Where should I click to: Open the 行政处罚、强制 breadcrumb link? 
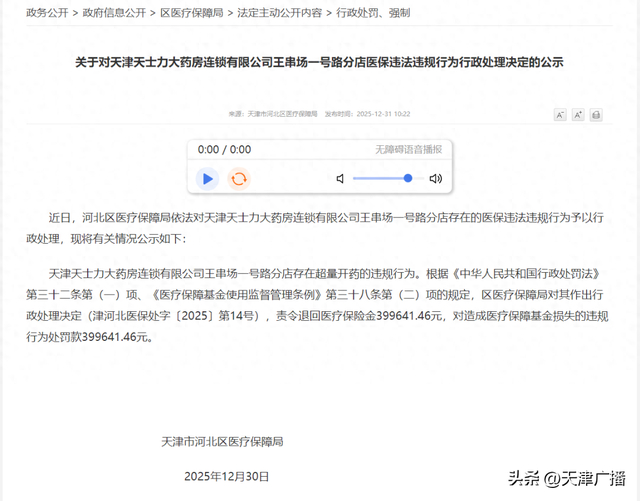(373, 13)
